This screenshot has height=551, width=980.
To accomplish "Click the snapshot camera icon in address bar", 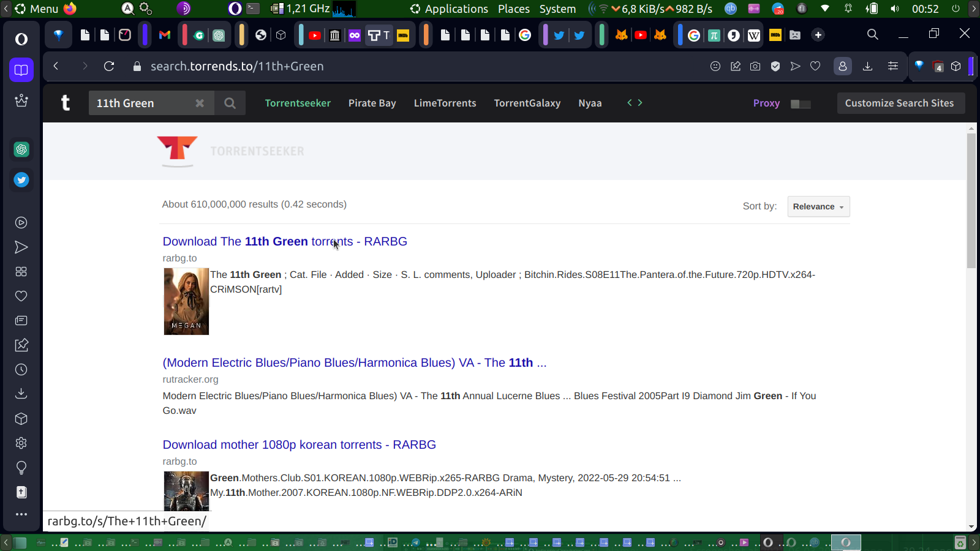I will pyautogui.click(x=755, y=66).
